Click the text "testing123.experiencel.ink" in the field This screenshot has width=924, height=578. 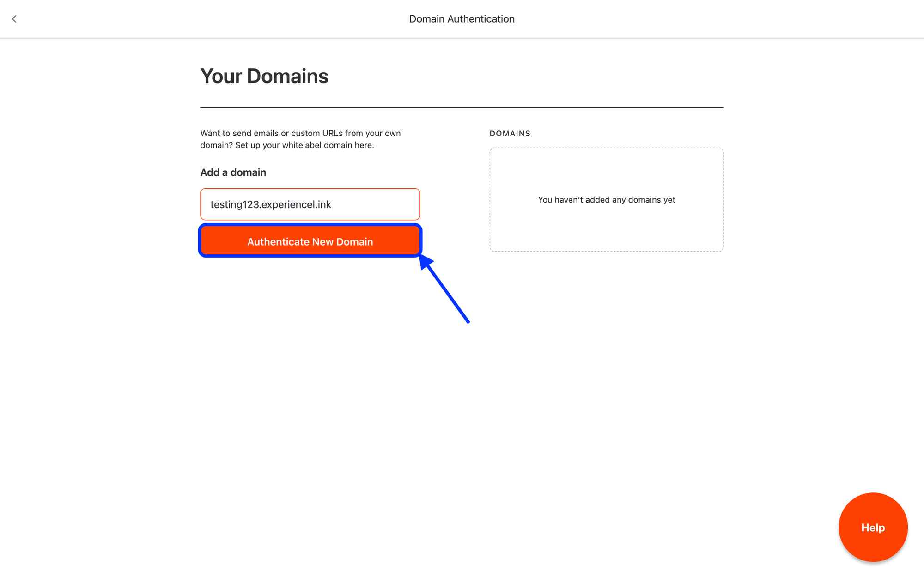coord(271,204)
